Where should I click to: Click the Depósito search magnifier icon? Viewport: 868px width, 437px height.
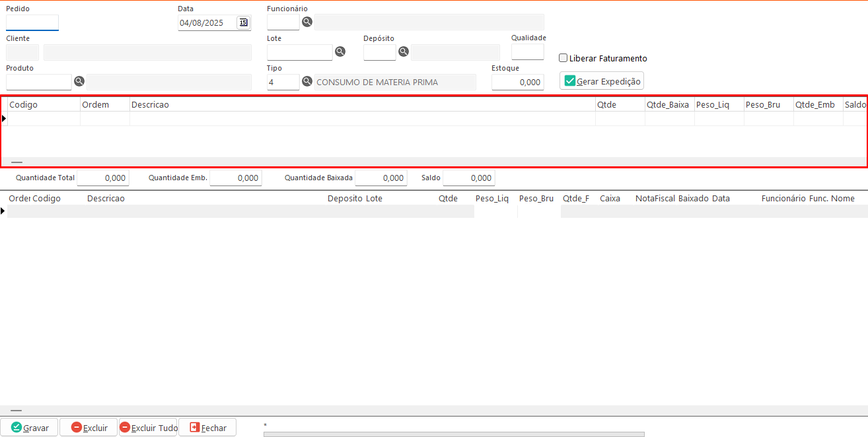tap(404, 51)
